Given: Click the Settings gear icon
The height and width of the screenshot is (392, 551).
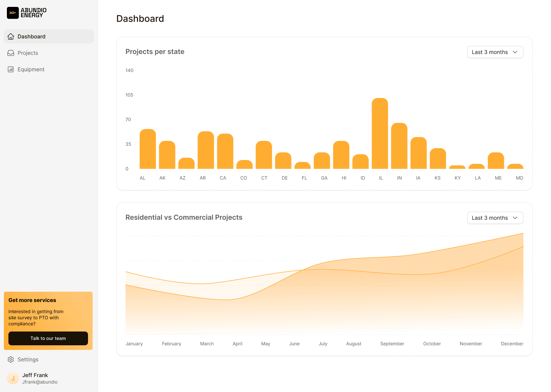Looking at the screenshot, I should [11, 359].
